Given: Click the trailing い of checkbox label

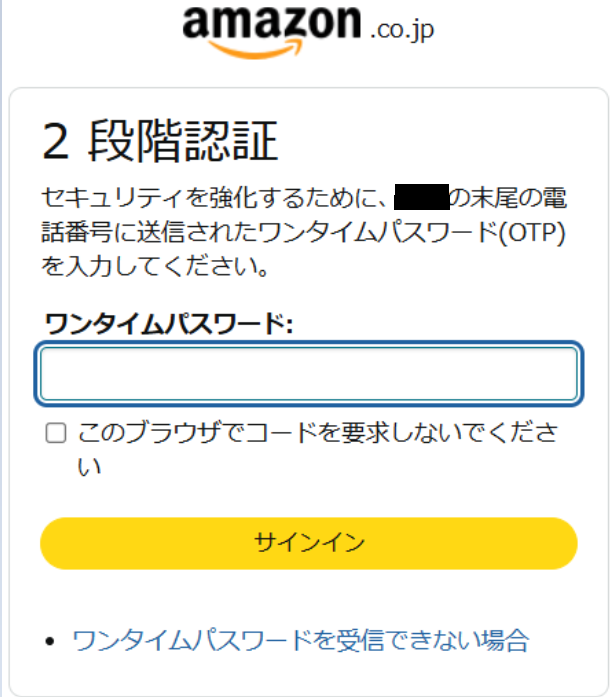Looking at the screenshot, I should tap(89, 467).
